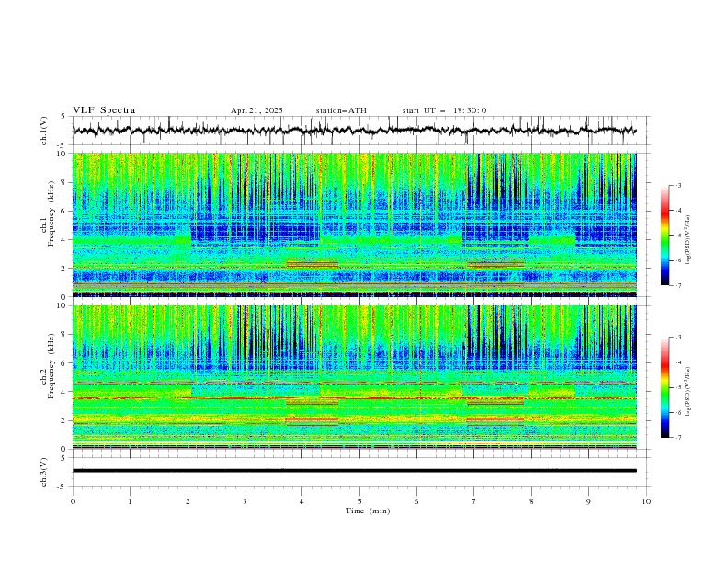Click the "VLF Spectra" plot title
The image size is (728, 563).
tap(104, 110)
